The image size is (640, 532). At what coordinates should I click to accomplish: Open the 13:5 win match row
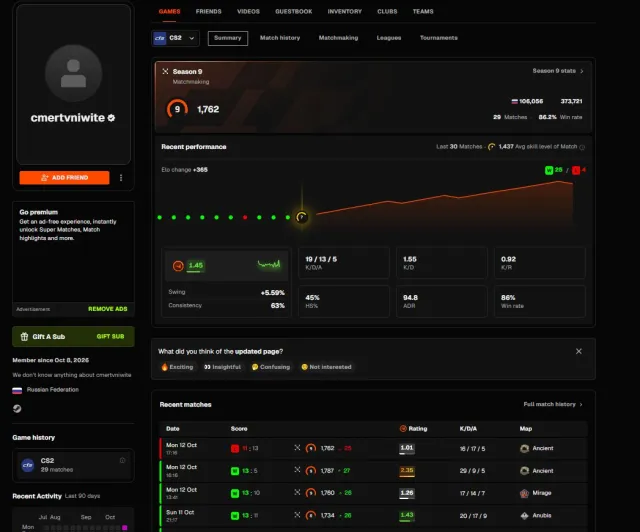373,471
